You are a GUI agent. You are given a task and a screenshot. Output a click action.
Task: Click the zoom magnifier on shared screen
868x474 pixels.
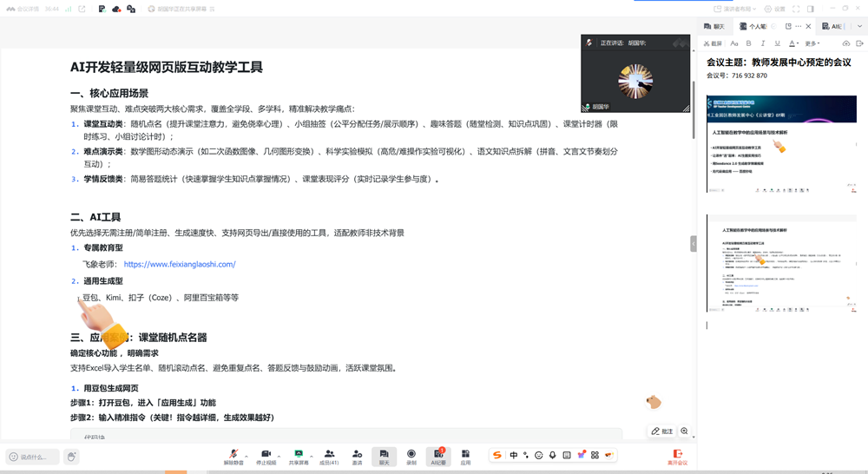[x=684, y=431]
